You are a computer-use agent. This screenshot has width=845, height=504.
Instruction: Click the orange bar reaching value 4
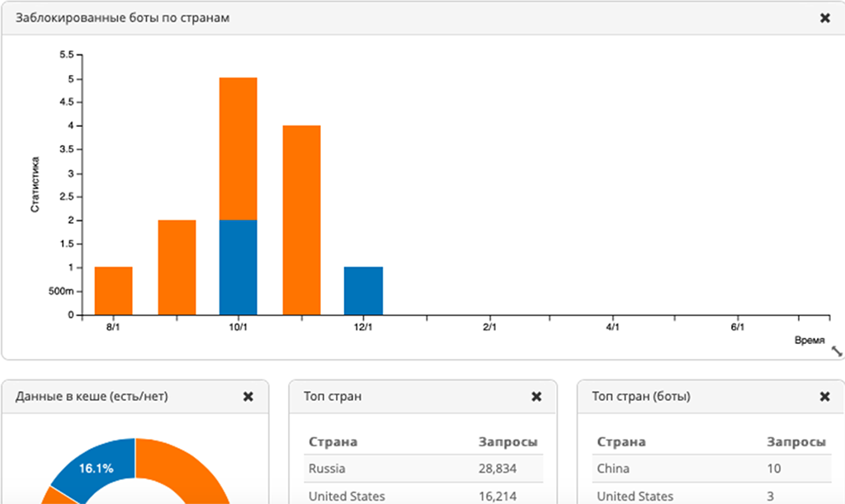tap(301, 219)
